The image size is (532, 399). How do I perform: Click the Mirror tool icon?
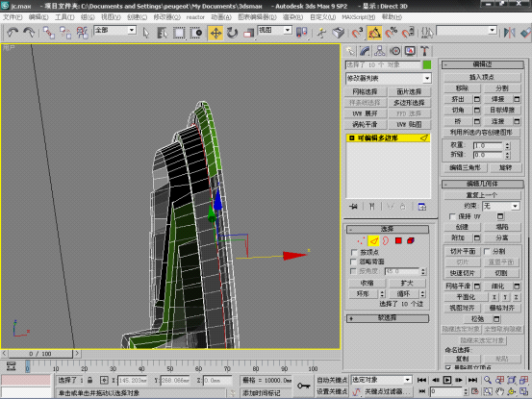coord(509,33)
